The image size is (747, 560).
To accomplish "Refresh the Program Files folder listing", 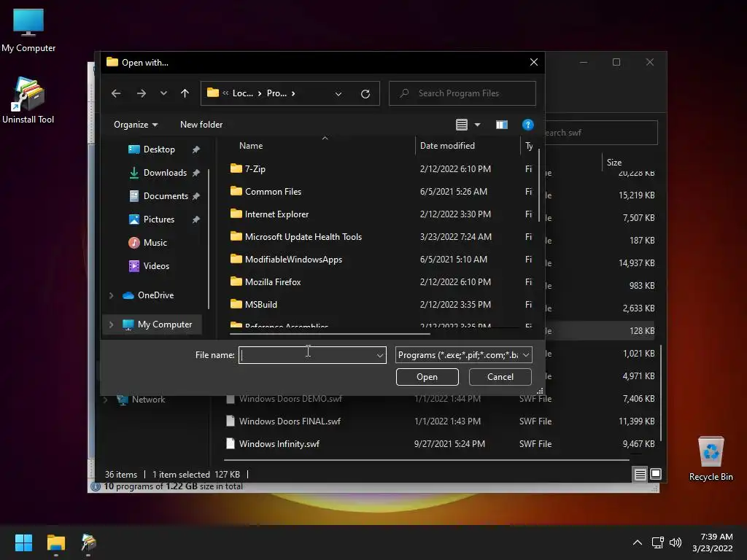I will pyautogui.click(x=365, y=94).
